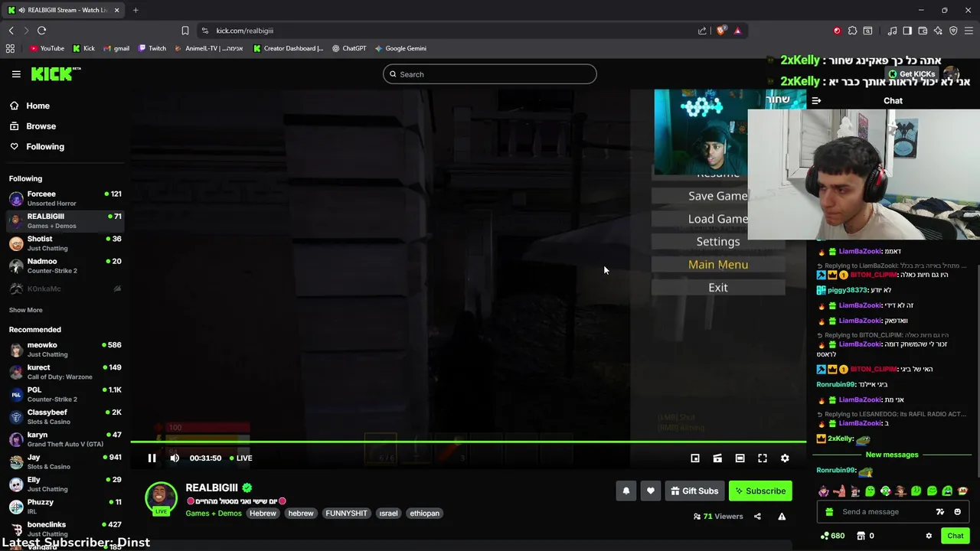Open picture-in-picture mini player
This screenshot has width=980, height=551.
point(695,458)
